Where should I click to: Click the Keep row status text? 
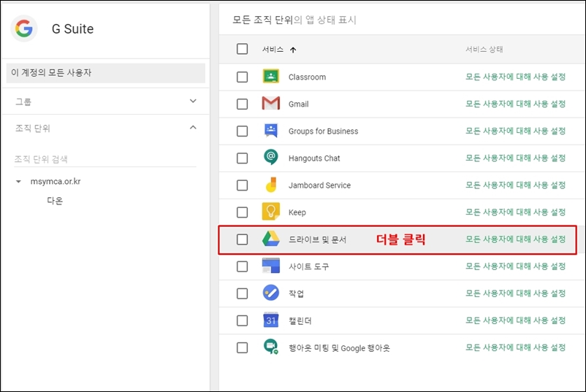pos(515,212)
